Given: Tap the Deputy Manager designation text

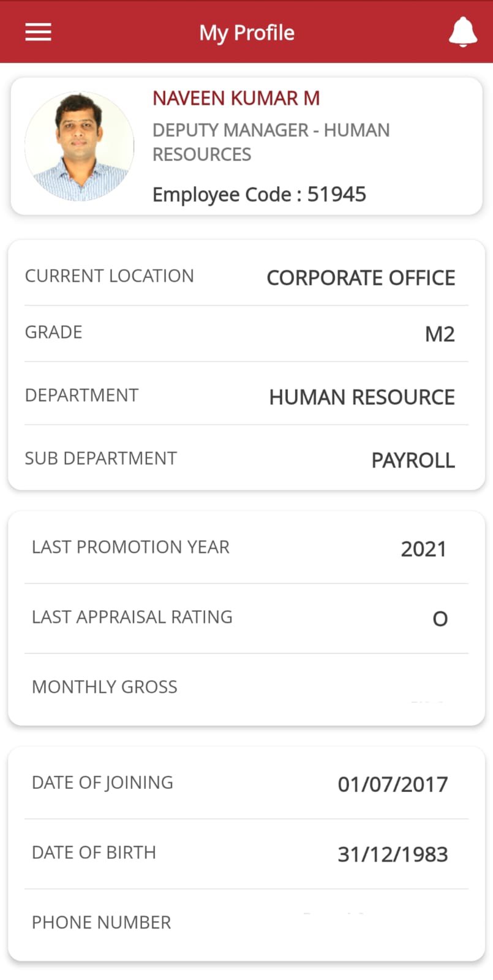Looking at the screenshot, I should pos(271,142).
